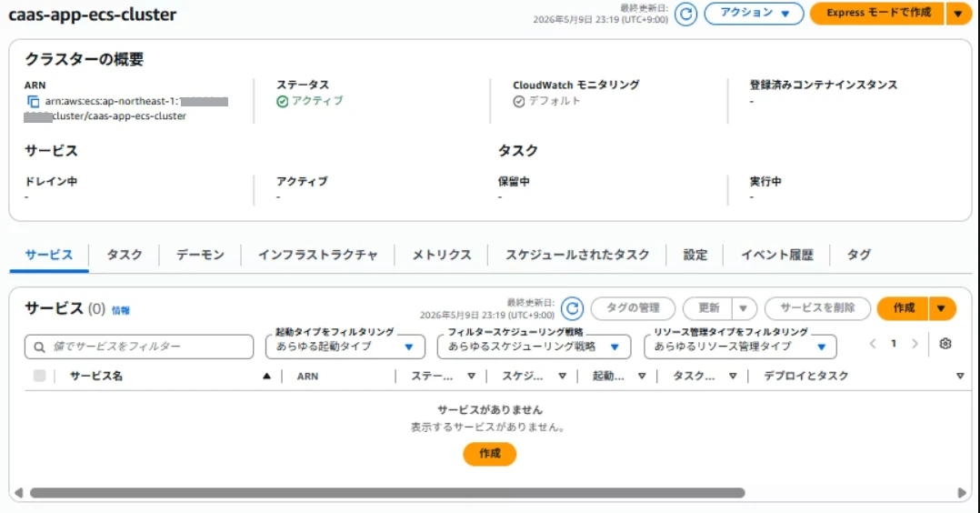Click the horizontal scrollbar thumb
980x513 pixels.
[387, 493]
